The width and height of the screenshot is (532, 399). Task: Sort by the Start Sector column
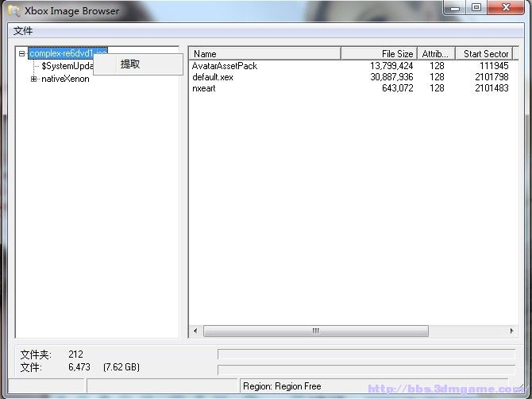pyautogui.click(x=484, y=54)
